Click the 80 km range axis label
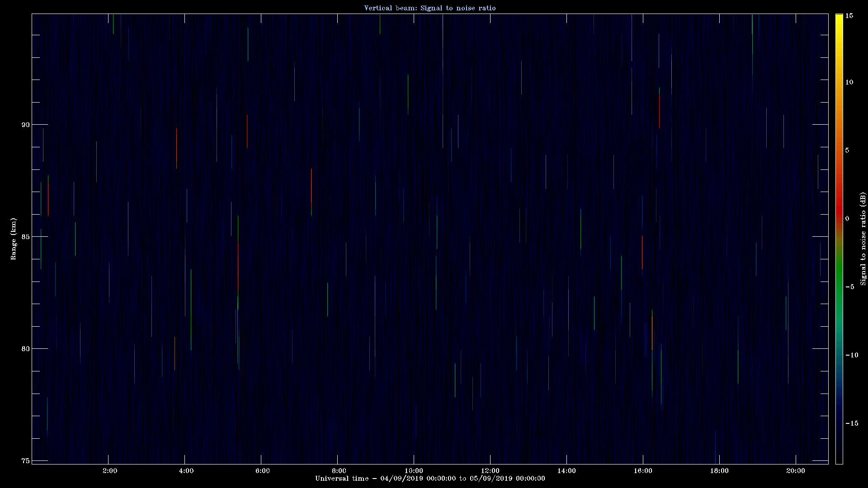Screen dimensions: 868x488 point(25,349)
